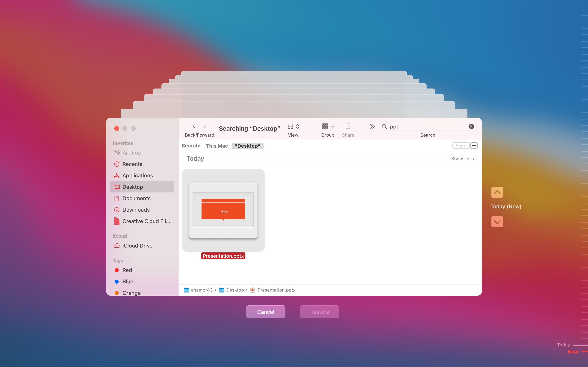Select the Red tag filter
The height and width of the screenshot is (367, 588).
pos(127,270)
